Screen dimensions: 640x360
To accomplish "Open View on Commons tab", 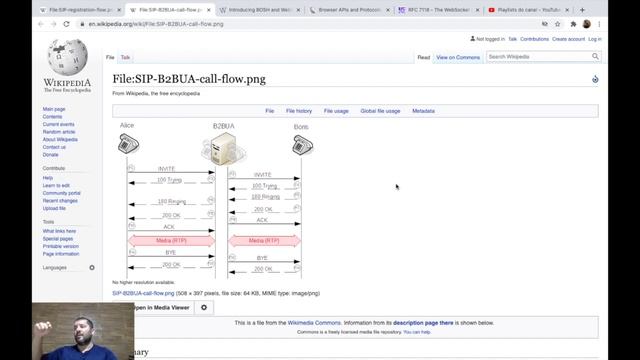I will click(458, 58).
